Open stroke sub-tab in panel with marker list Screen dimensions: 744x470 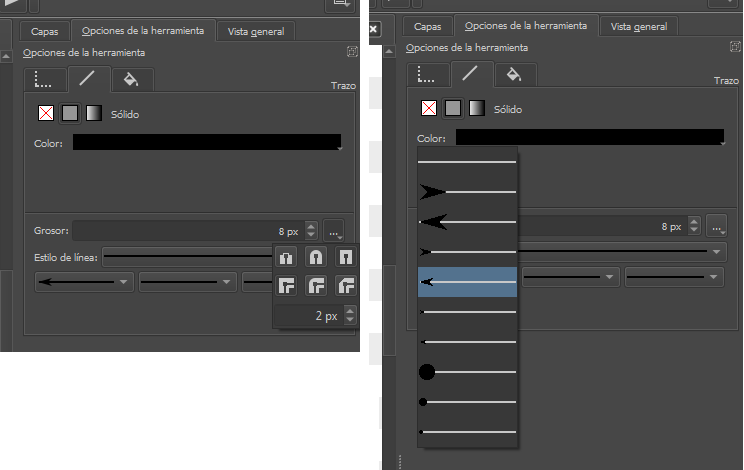(472, 74)
